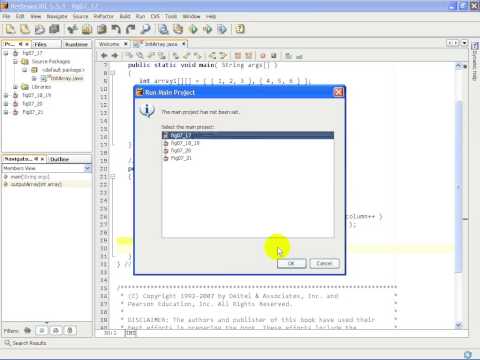Click the Redo arrow toolbar icon
Image resolution: width=480 pixels, height=360 pixels.
pos(131,29)
